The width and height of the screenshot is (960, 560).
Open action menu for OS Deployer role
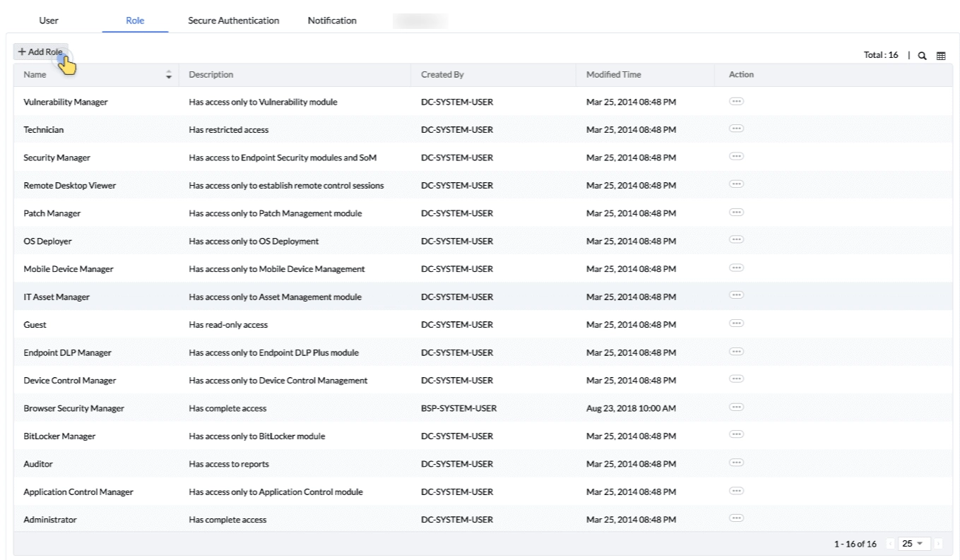pyautogui.click(x=737, y=241)
